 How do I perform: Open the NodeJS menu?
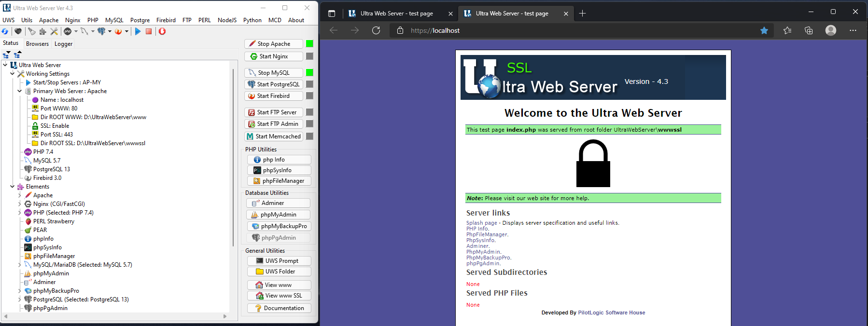(x=227, y=20)
